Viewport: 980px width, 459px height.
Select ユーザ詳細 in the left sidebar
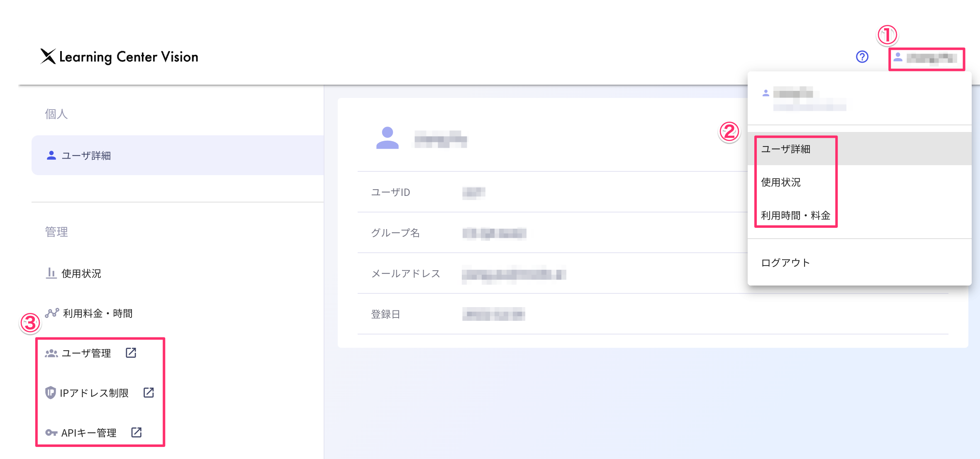pos(86,155)
